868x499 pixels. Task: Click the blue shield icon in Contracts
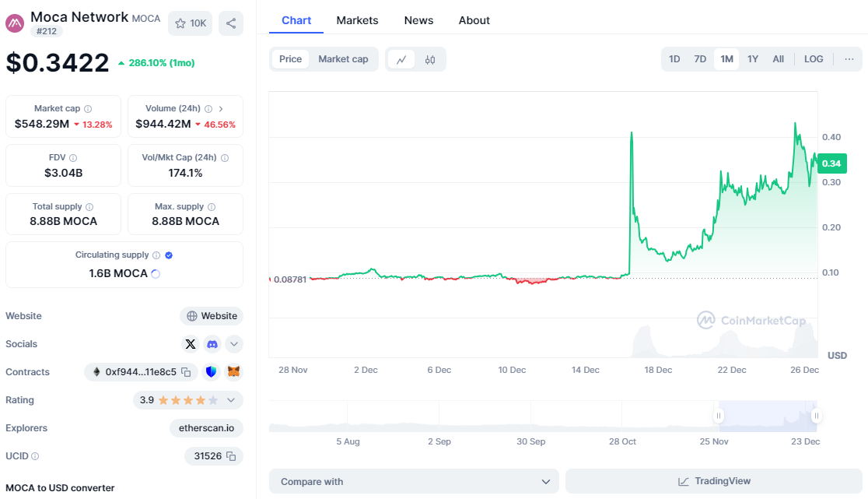coord(211,371)
